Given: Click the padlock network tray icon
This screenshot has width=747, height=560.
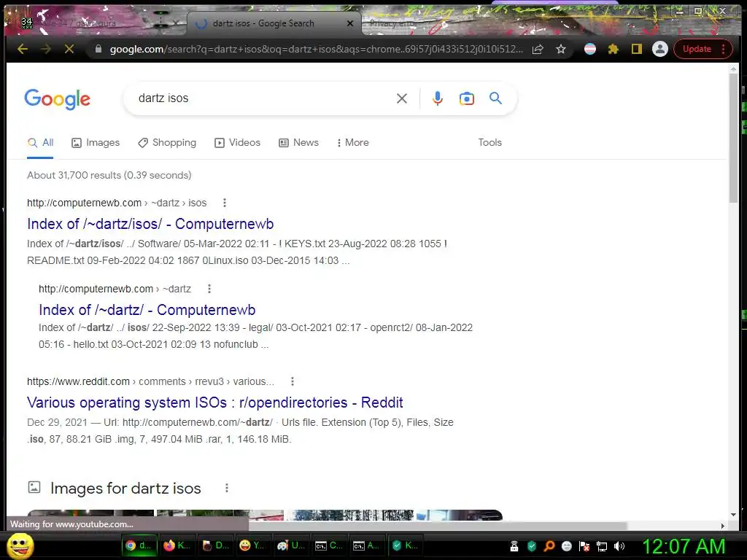Looking at the screenshot, I should pyautogui.click(x=514, y=547).
